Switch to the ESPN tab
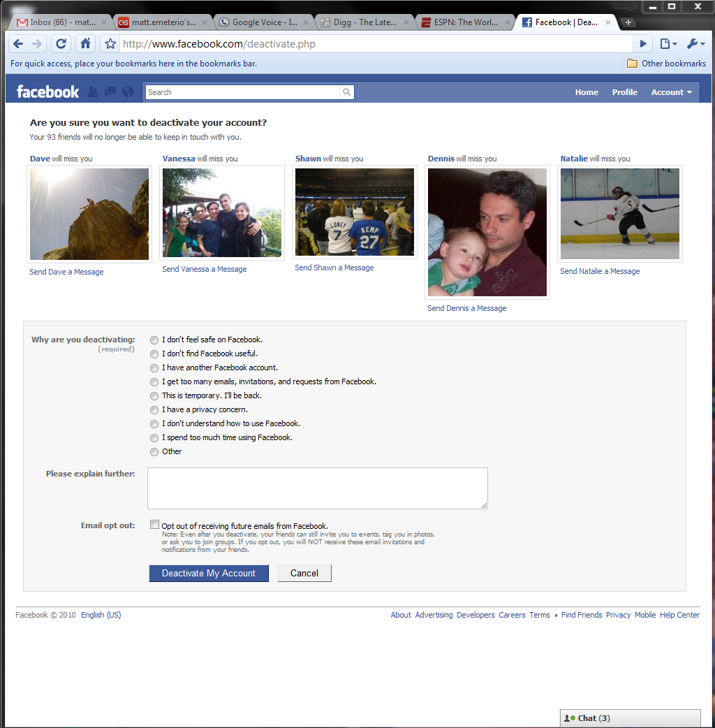This screenshot has height=728, width=715. pyautogui.click(x=464, y=22)
